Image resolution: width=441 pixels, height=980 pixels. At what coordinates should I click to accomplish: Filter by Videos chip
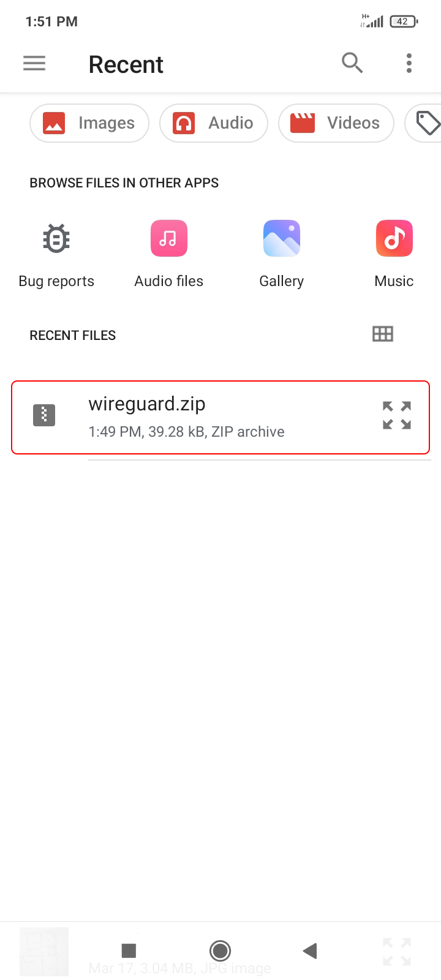(336, 123)
